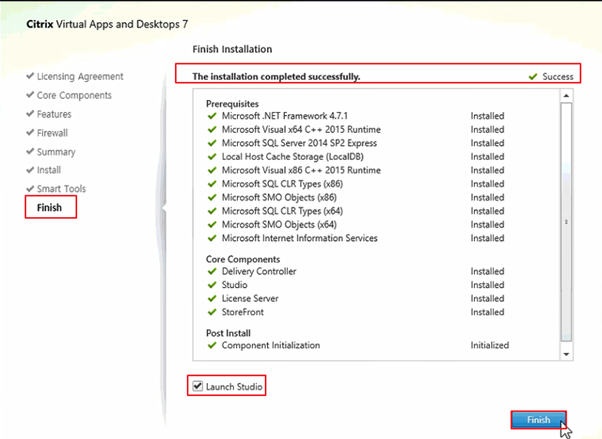Screen dimensions: 602x439
Task: Click the Delivery Controller row text
Action: click(x=259, y=271)
